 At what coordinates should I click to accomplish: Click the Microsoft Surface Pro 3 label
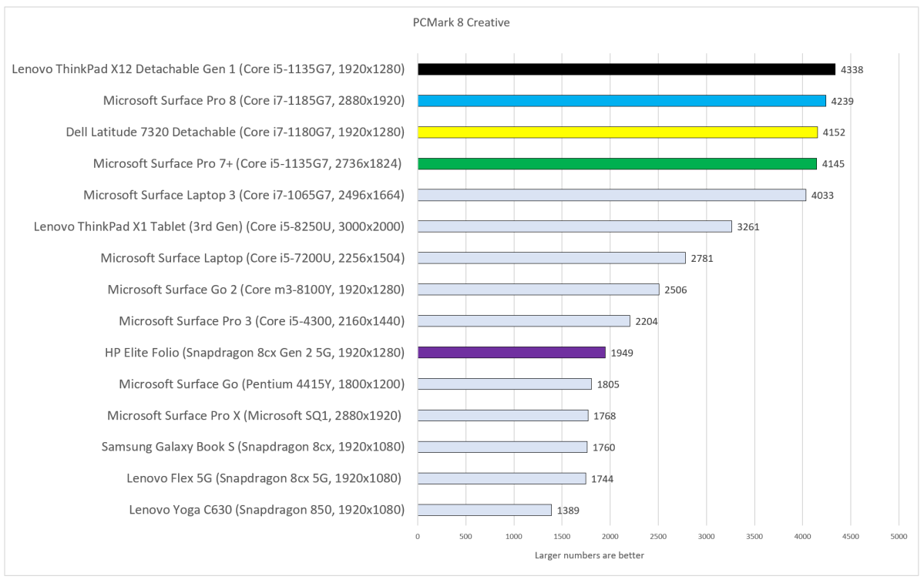click(x=262, y=321)
